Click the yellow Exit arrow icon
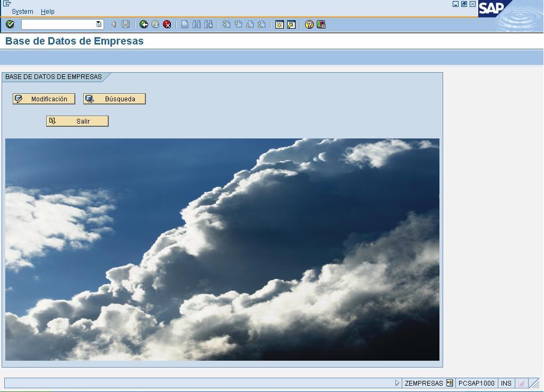This screenshot has width=544, height=392. pos(156,24)
